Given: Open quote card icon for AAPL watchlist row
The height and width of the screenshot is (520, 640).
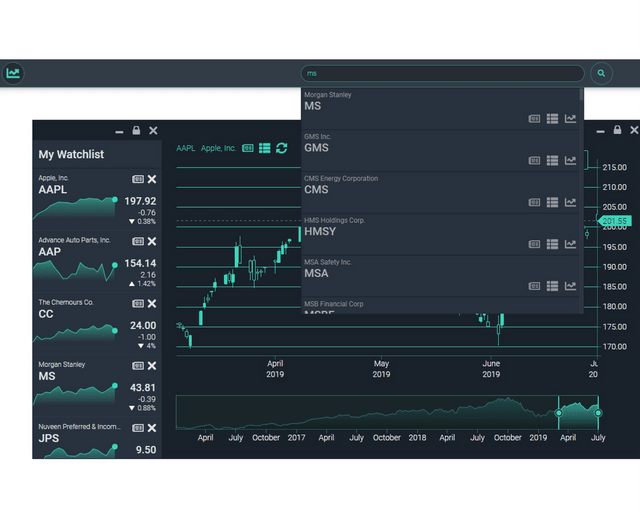Looking at the screenshot, I should (138, 179).
